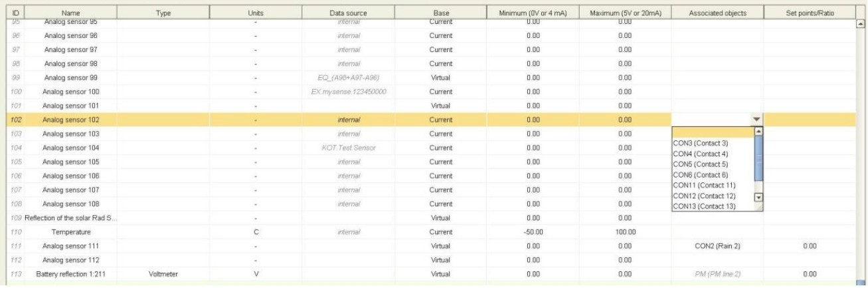
Task: Click KOT:Test Sensor data source cell
Action: [347, 148]
